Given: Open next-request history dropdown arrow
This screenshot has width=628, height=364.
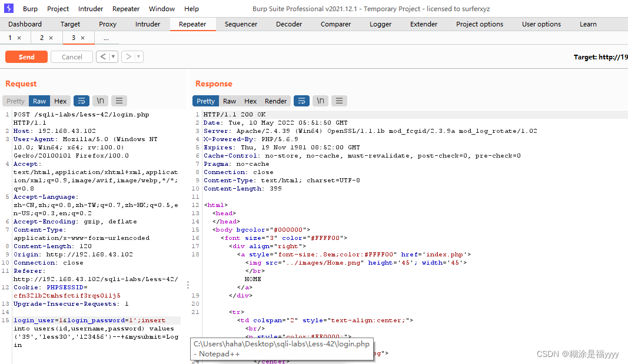Looking at the screenshot, I should [x=138, y=56].
